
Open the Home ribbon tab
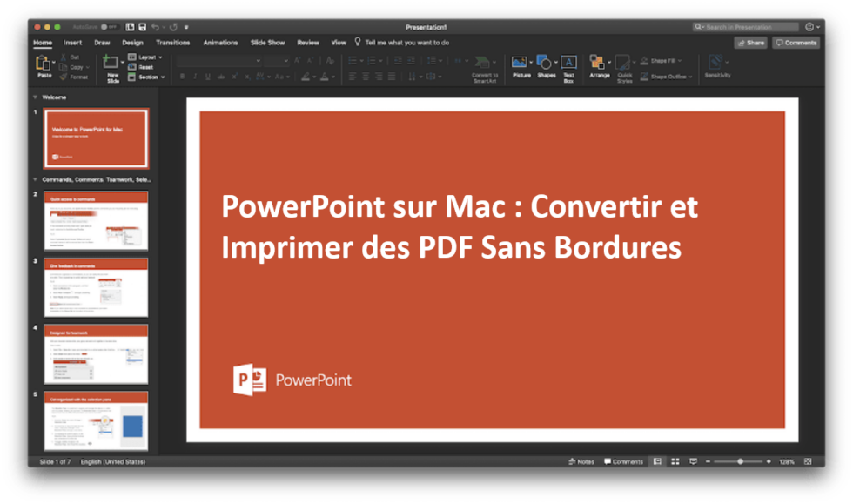[x=43, y=43]
